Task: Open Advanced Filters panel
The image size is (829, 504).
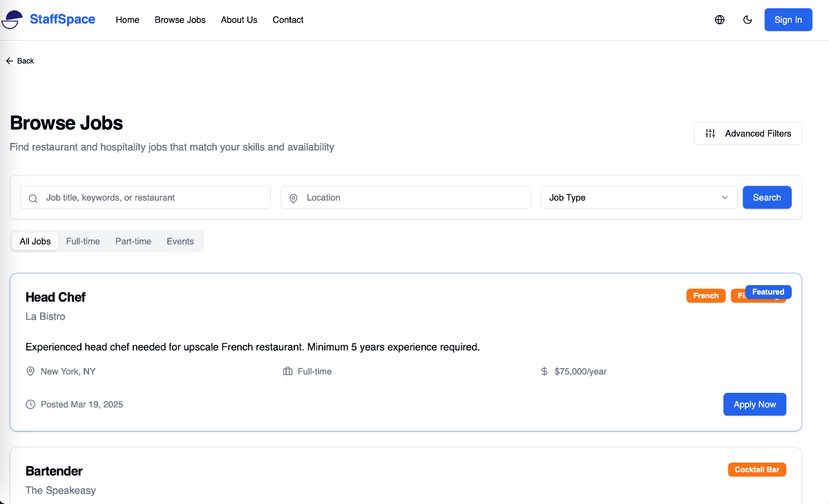Action: [748, 133]
